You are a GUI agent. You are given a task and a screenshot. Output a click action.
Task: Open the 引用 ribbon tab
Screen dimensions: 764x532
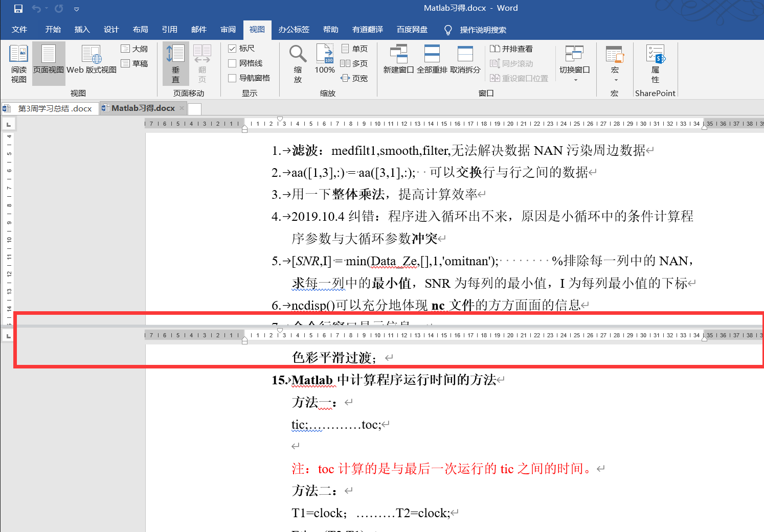170,30
